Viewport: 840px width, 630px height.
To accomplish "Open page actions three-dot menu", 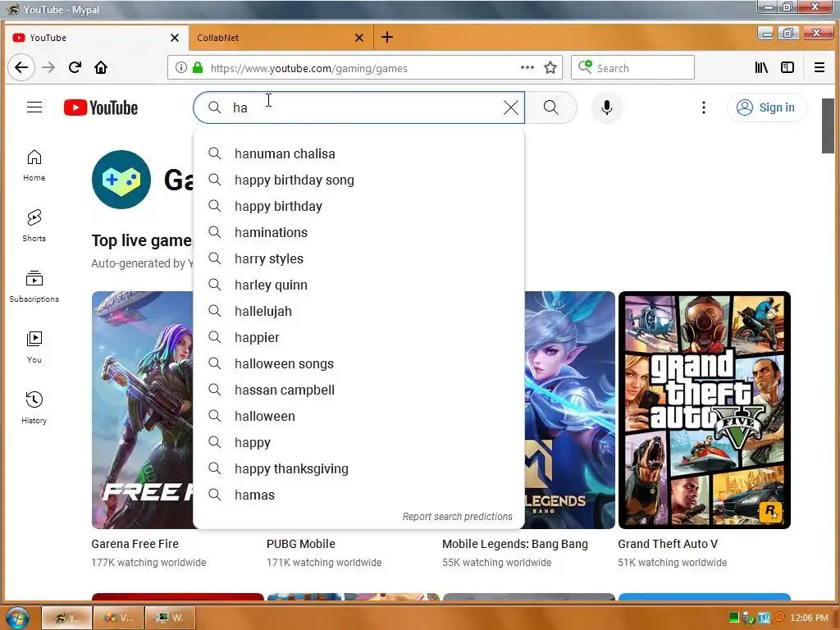I will pos(527,67).
